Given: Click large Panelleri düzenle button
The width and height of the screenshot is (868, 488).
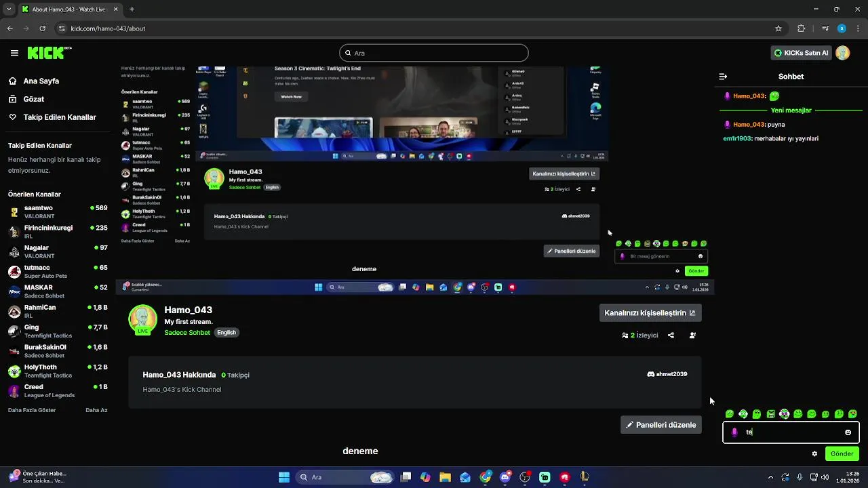Looking at the screenshot, I should pos(661,425).
